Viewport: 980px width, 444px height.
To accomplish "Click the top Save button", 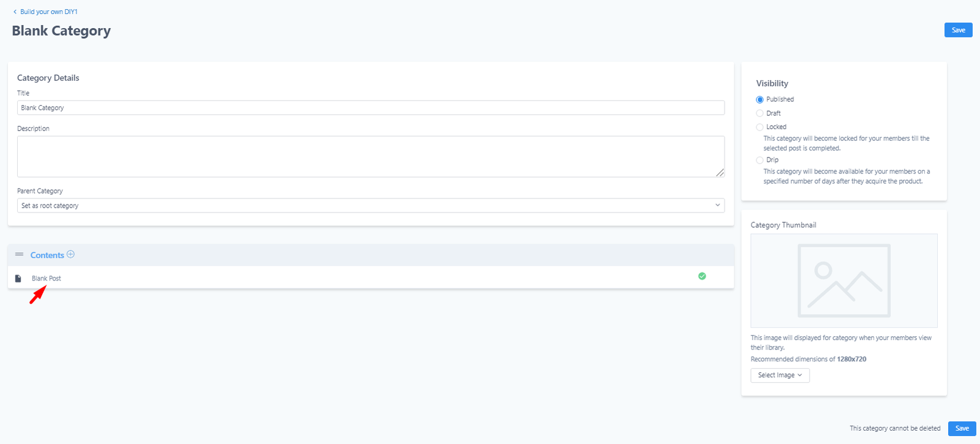I will point(959,30).
